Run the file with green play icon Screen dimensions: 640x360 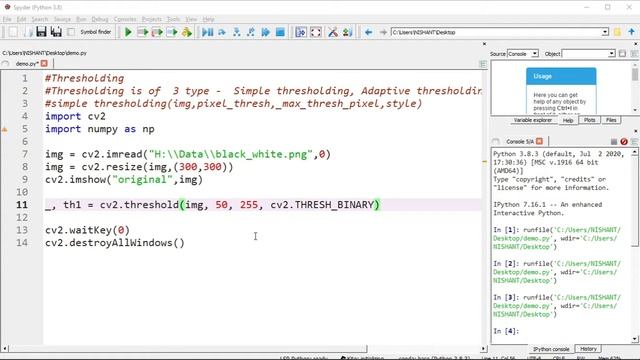tap(128, 32)
